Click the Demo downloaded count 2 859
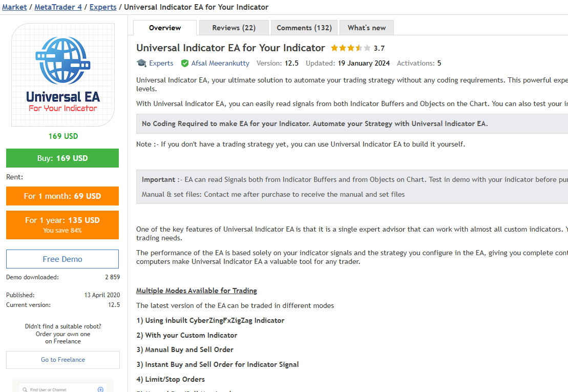This screenshot has height=392, width=568. click(x=112, y=277)
